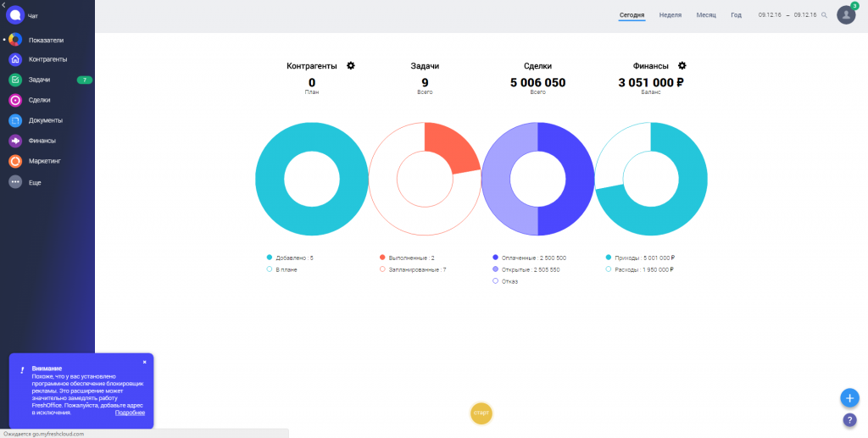Select the Сегодня period tab

coord(632,15)
